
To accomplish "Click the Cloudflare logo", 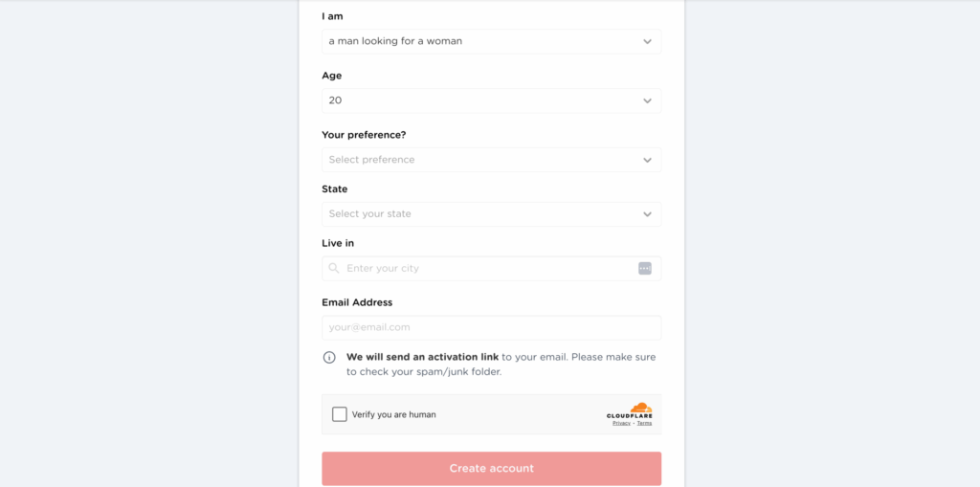I will click(x=632, y=410).
